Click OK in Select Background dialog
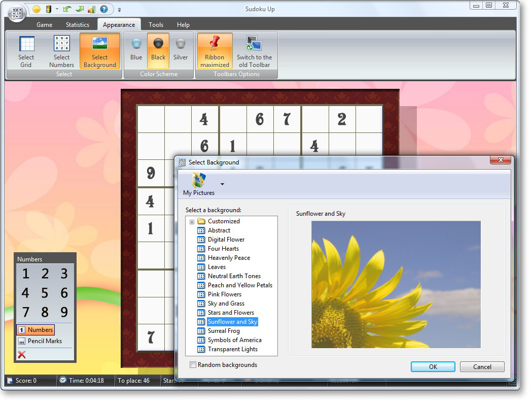 434,367
